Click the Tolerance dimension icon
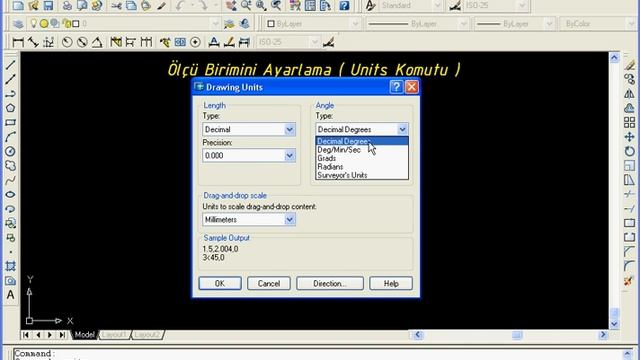The image size is (640, 360). [x=180, y=42]
